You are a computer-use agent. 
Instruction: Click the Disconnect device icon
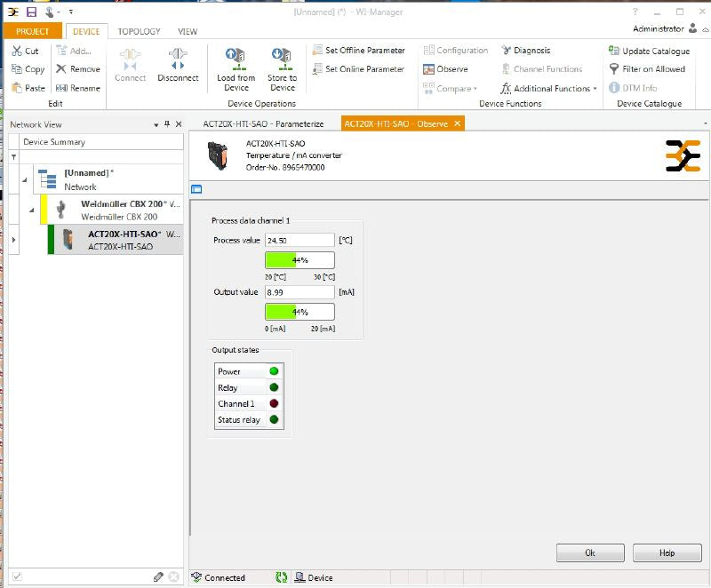click(x=178, y=60)
